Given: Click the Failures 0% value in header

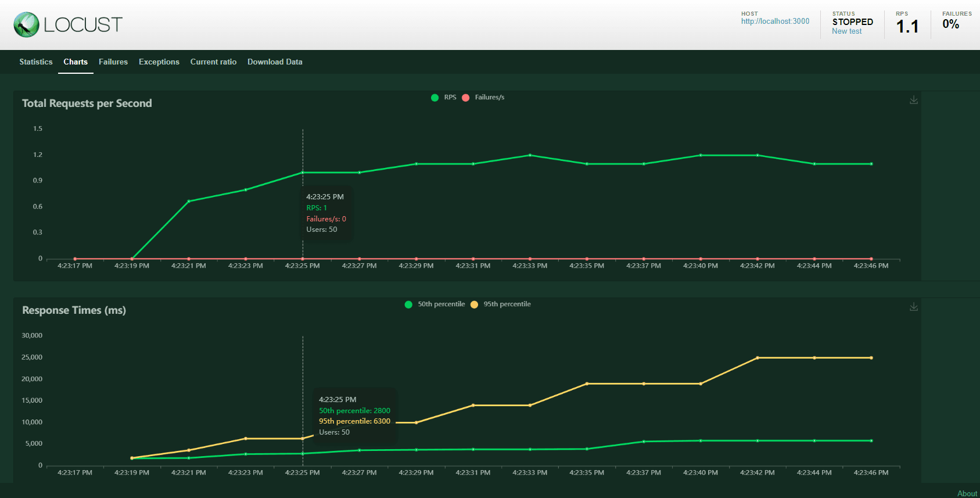Looking at the screenshot, I should click(950, 24).
